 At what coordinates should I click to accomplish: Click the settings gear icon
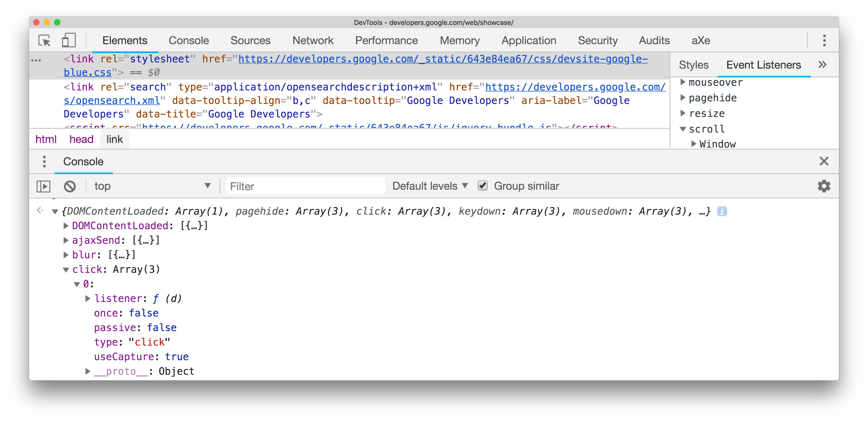coord(824,186)
